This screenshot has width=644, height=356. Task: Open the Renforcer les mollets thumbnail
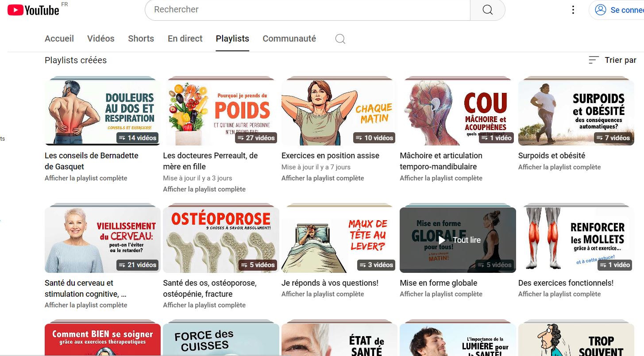[x=576, y=240]
